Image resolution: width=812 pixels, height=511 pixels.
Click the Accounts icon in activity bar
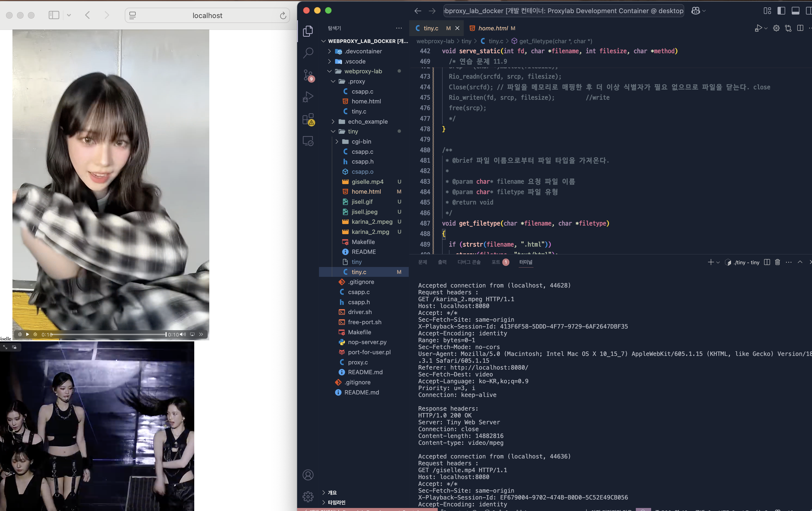click(x=308, y=475)
